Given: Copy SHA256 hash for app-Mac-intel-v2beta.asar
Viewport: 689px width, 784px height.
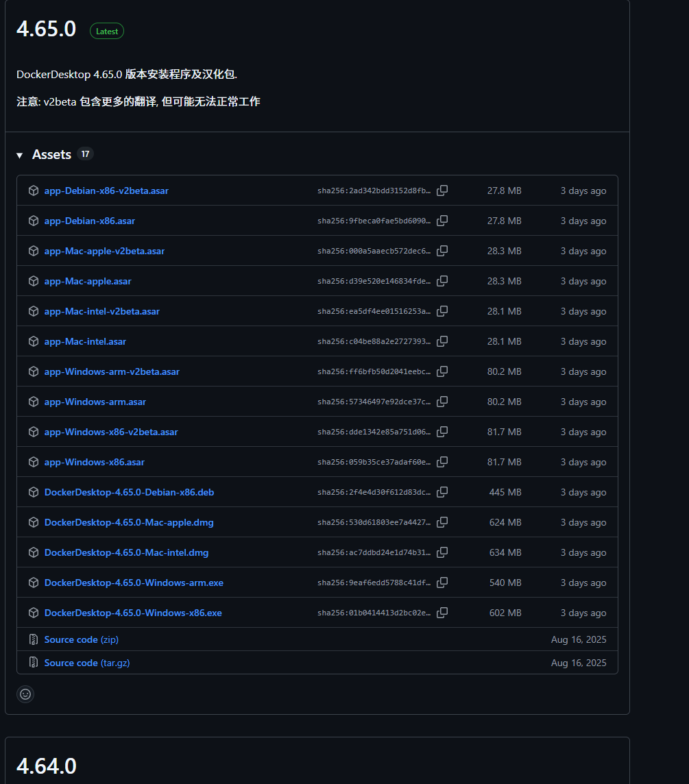Looking at the screenshot, I should click(x=442, y=311).
